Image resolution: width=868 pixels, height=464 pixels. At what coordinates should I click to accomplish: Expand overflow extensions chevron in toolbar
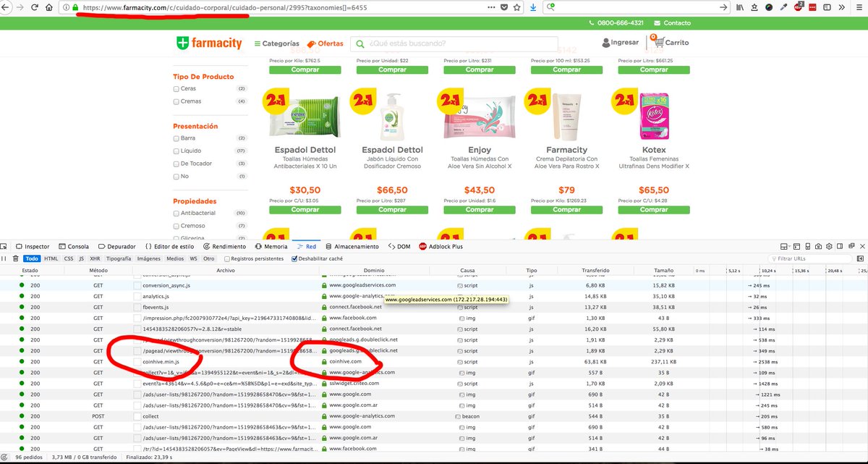coord(842,7)
